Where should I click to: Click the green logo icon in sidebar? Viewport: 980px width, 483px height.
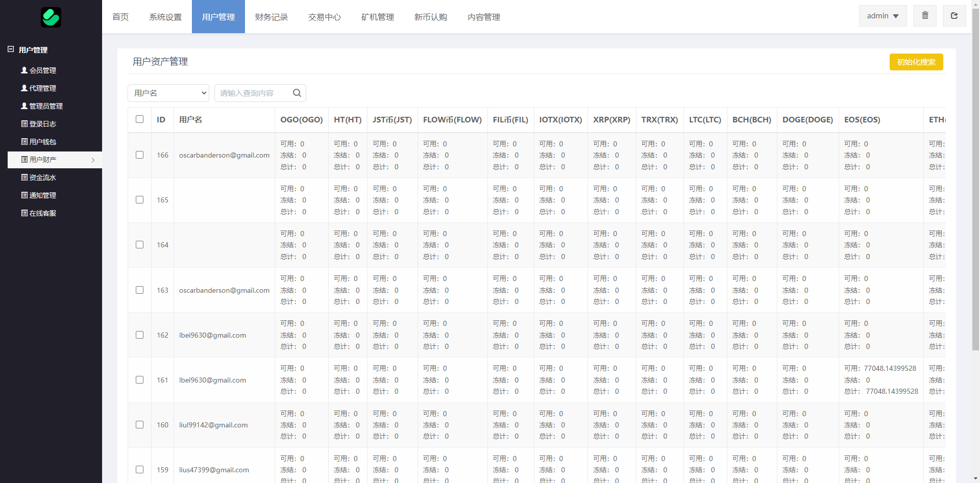(x=51, y=17)
